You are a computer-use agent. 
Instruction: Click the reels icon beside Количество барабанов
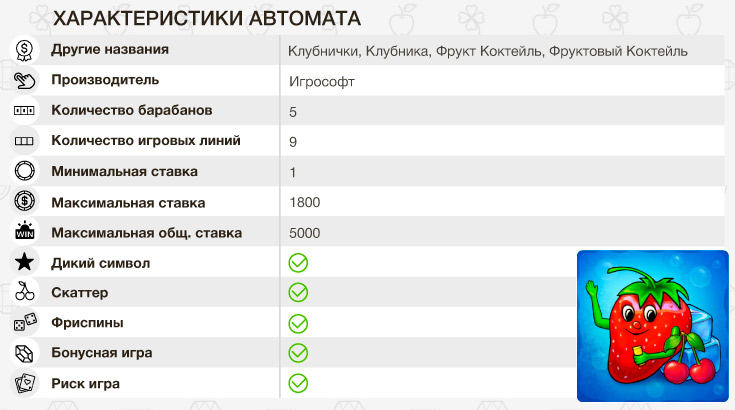pos(25,110)
